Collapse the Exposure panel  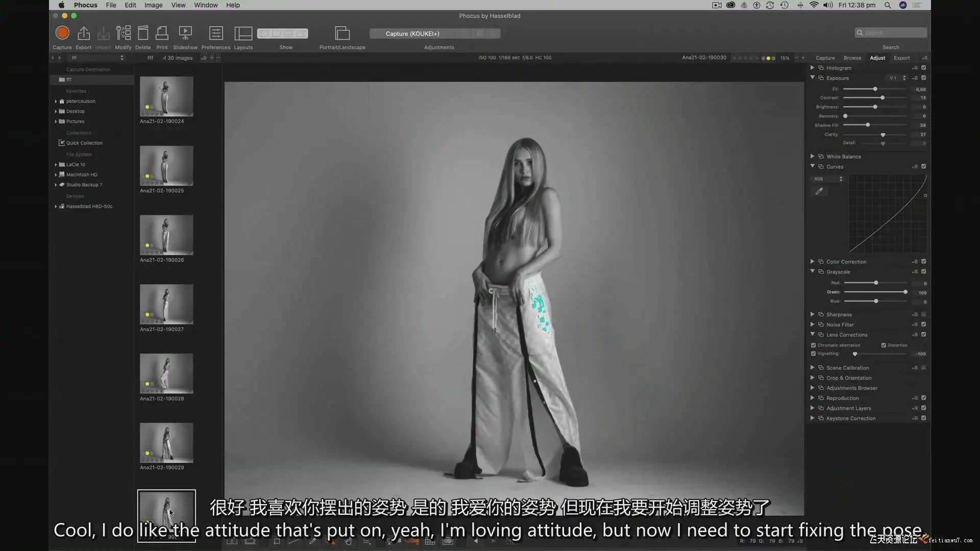[x=812, y=78]
